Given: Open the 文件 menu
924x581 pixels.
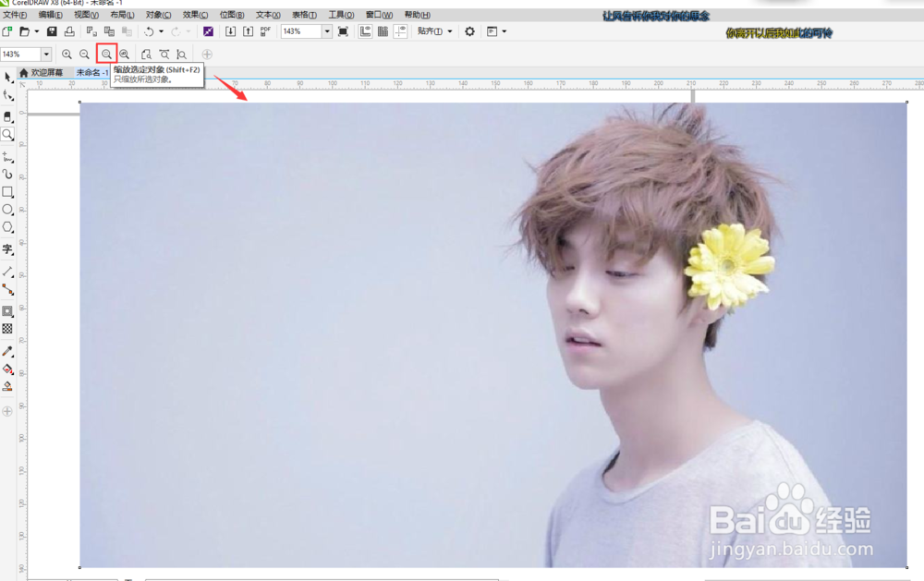Looking at the screenshot, I should 16,15.
